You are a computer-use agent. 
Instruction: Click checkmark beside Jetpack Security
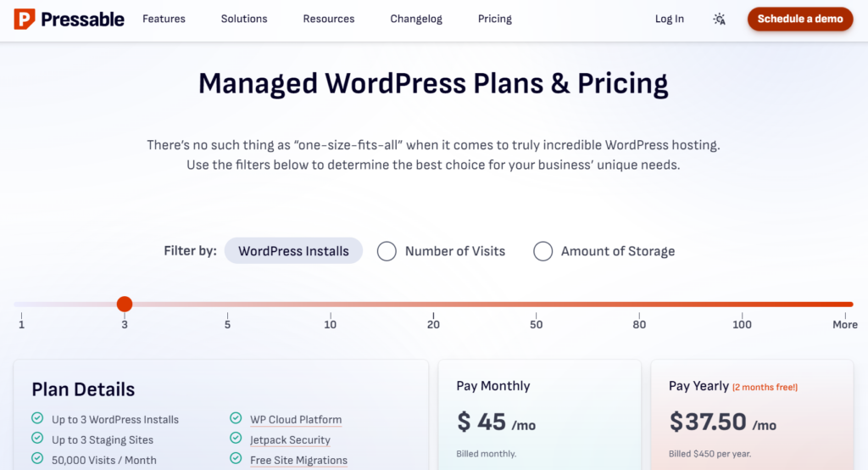pos(236,438)
